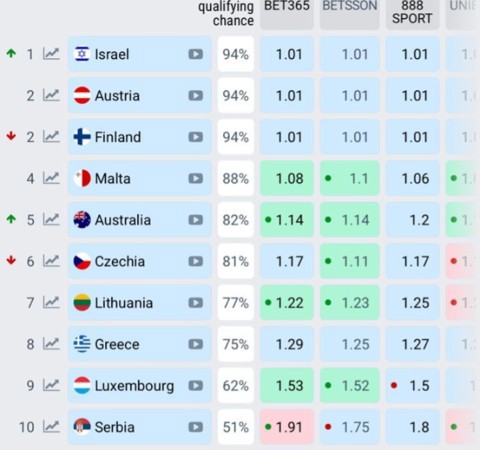Click BET365 odds 1.91 for Serbia
Image resolution: width=480 pixels, height=450 pixels.
coord(287,427)
